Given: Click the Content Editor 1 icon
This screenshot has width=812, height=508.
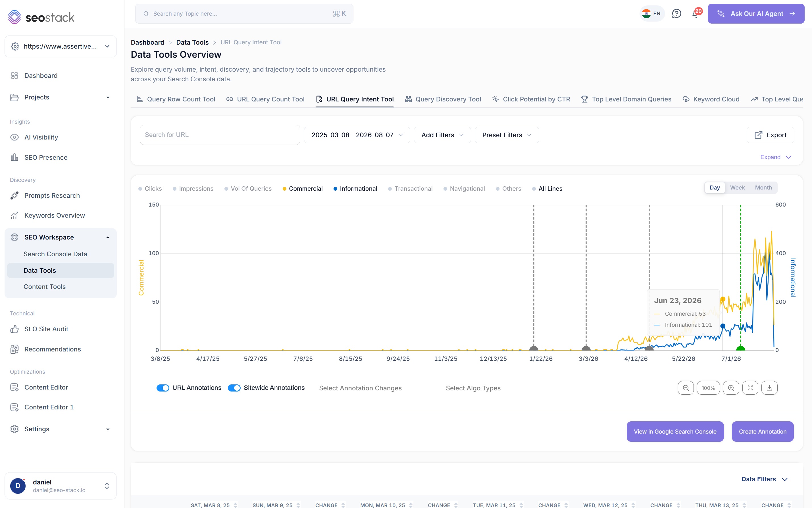Looking at the screenshot, I should (14, 407).
